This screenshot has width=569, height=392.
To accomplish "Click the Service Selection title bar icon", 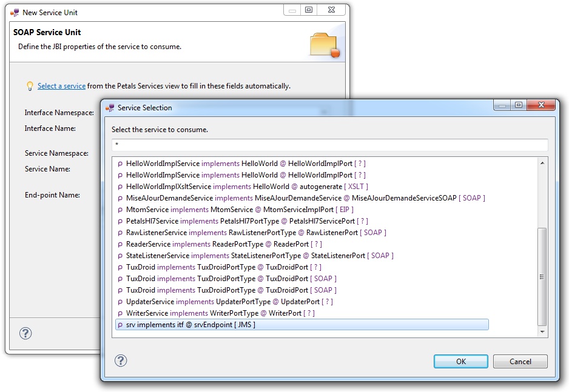I will (110, 108).
